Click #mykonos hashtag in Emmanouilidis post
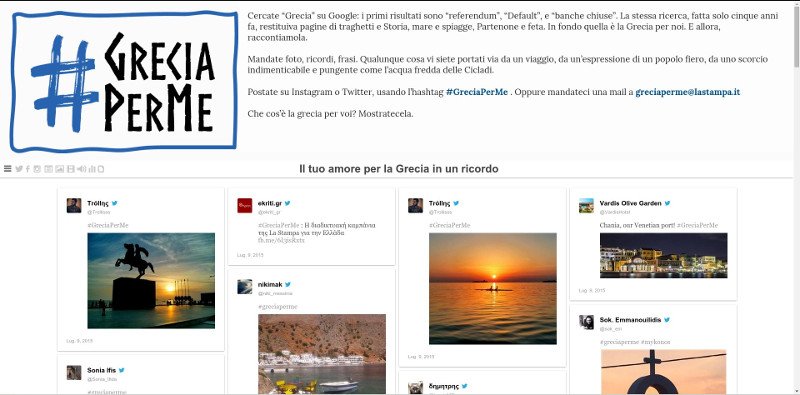The height and width of the screenshot is (395, 800). (656, 342)
